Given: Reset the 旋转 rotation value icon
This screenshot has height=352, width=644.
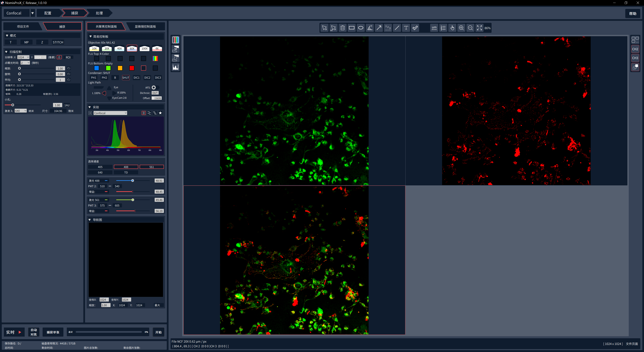Looking at the screenshot, I should point(69,74).
